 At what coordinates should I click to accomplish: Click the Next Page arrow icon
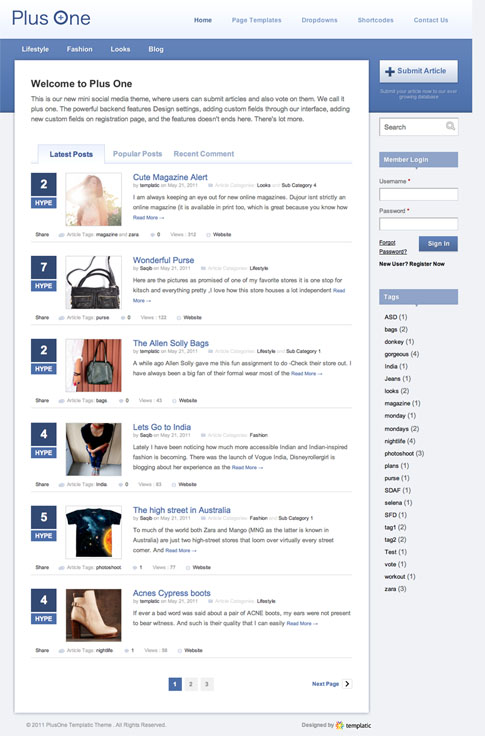[347, 684]
